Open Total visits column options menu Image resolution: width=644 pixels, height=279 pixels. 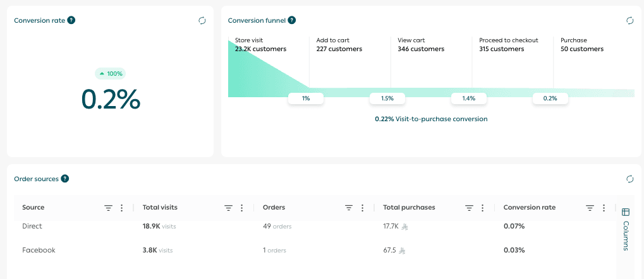click(242, 208)
